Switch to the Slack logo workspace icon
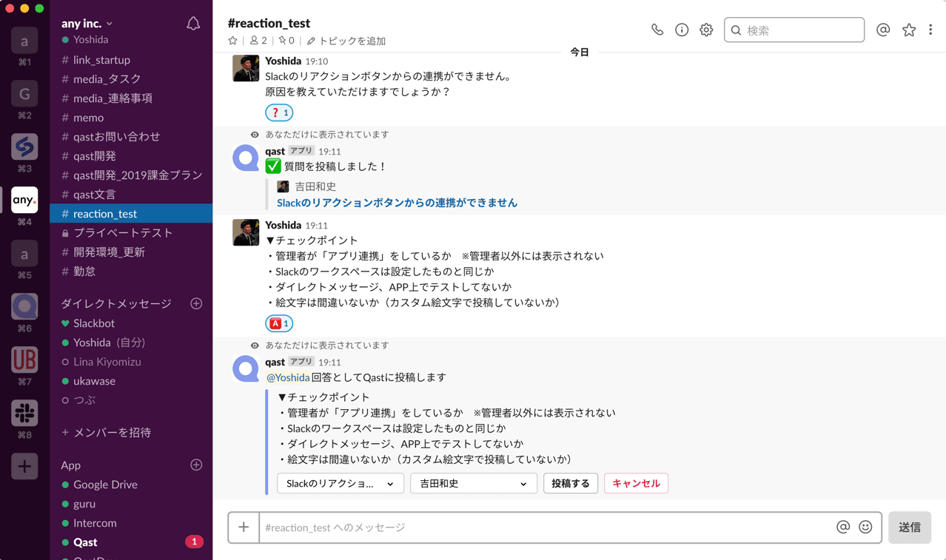This screenshot has height=560, width=946. (24, 413)
